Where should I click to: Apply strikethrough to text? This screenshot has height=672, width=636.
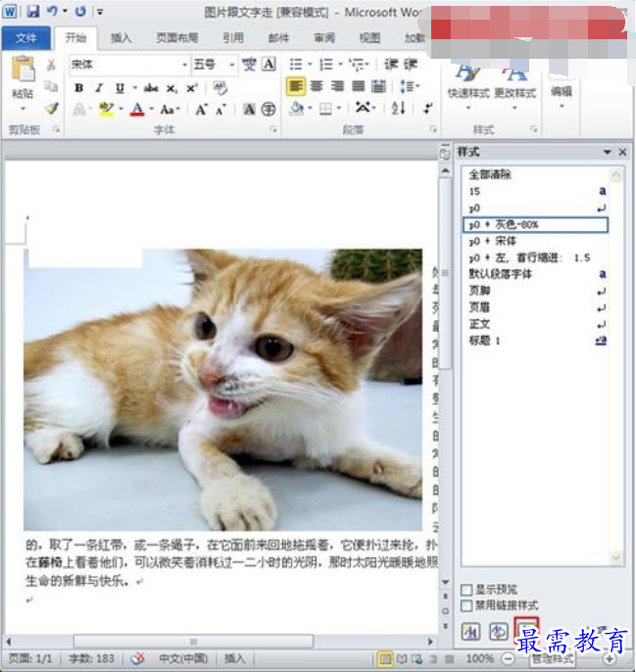pyautogui.click(x=151, y=88)
